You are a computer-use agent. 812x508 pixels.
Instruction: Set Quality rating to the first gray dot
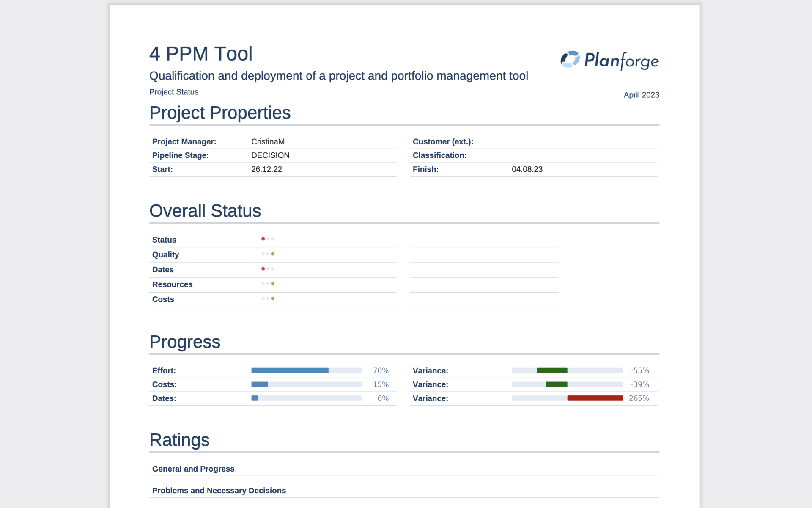click(263, 254)
